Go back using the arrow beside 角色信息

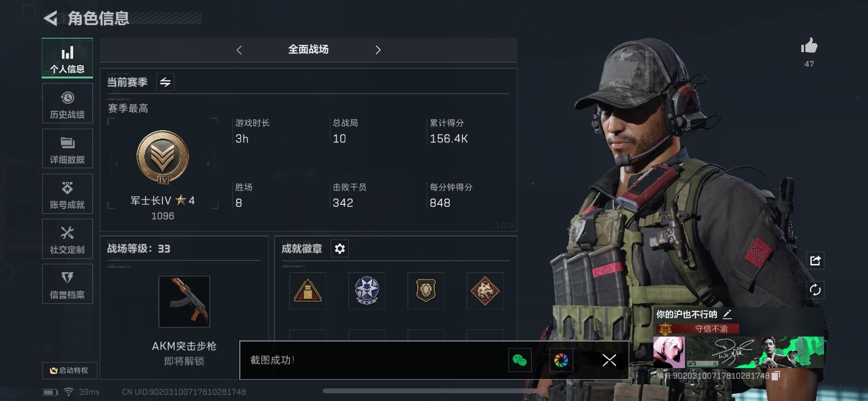pyautogui.click(x=50, y=18)
